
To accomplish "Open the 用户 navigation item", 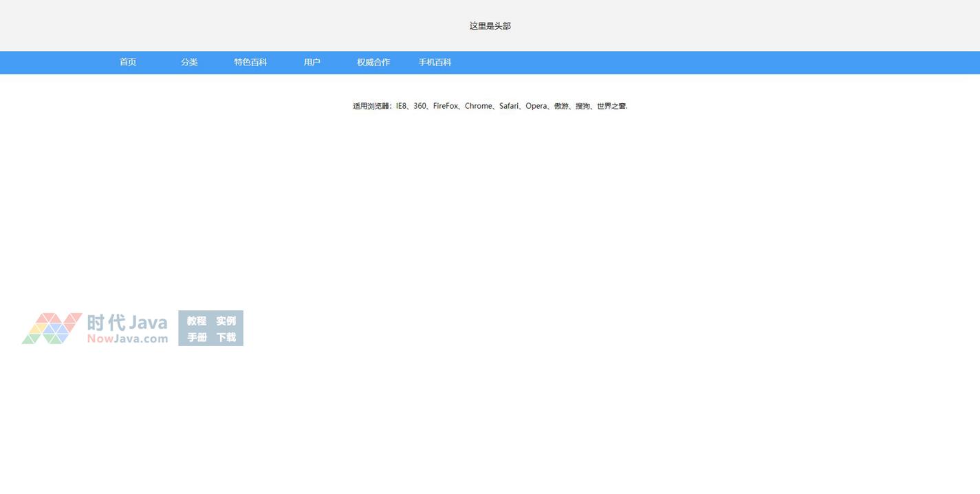I will [x=312, y=63].
